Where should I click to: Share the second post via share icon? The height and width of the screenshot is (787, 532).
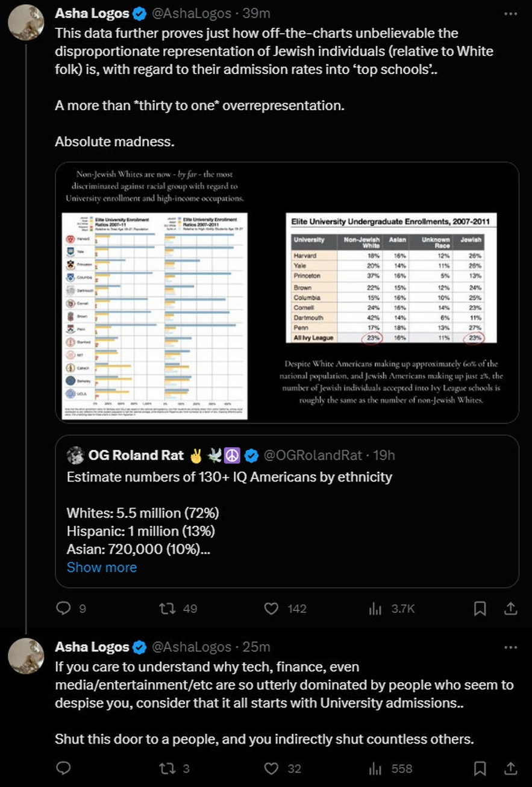pyautogui.click(x=510, y=768)
